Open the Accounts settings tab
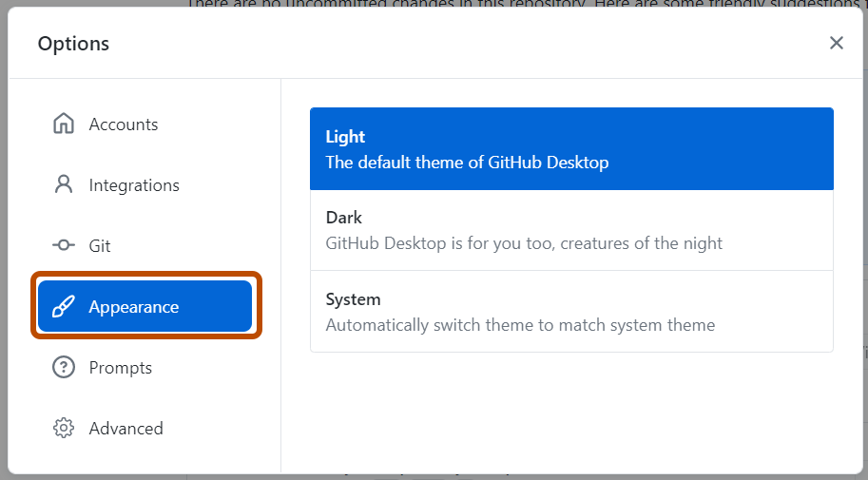 coord(145,124)
